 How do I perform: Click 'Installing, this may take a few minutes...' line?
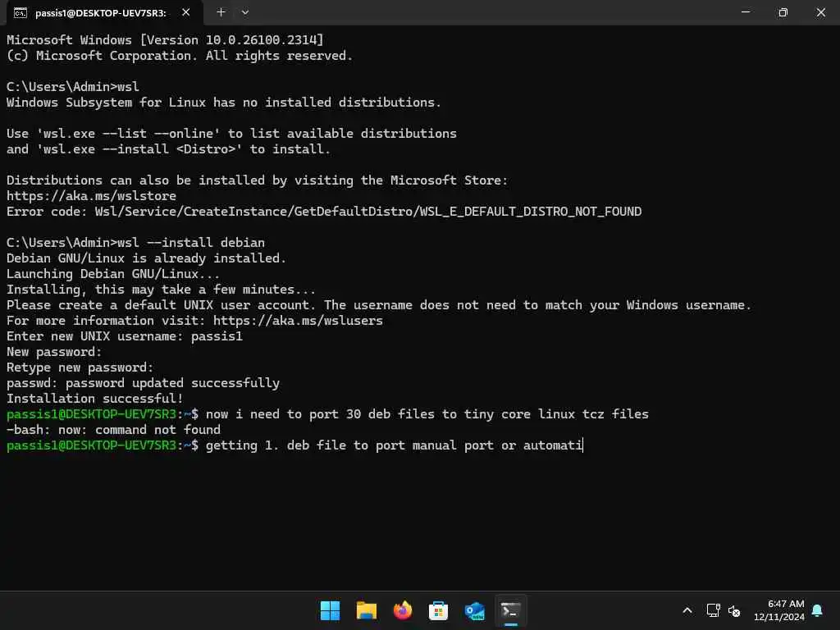click(162, 290)
